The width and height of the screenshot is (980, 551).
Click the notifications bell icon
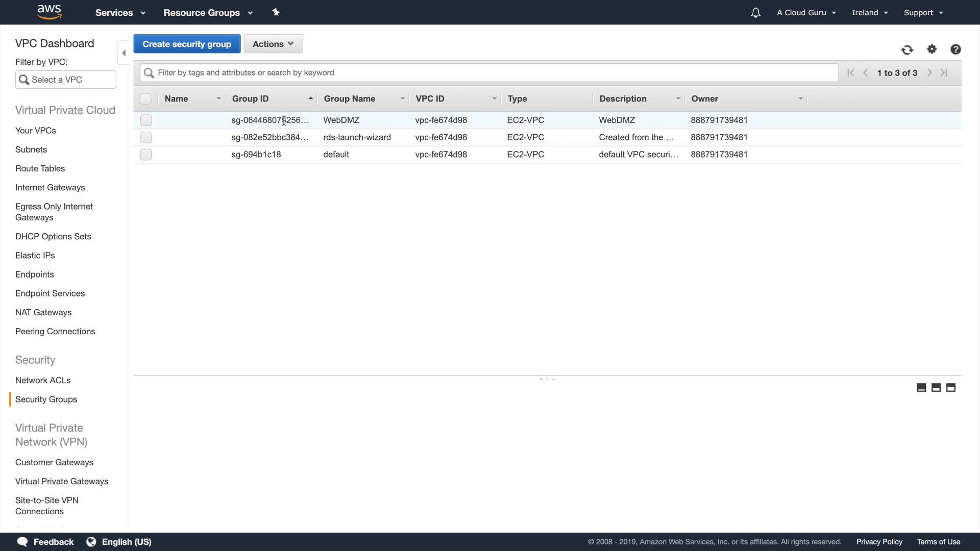pyautogui.click(x=755, y=13)
